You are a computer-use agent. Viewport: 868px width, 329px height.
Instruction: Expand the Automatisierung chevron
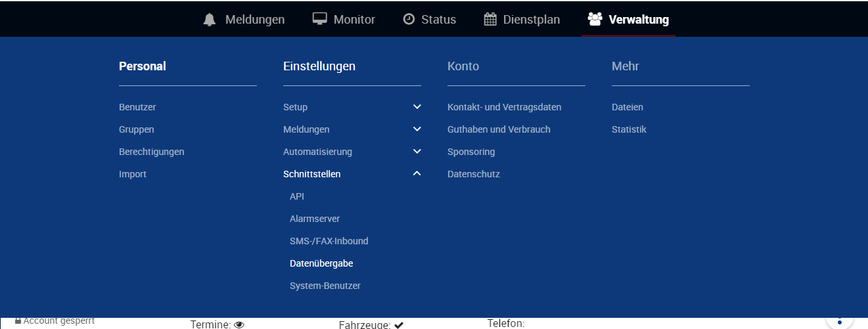click(417, 152)
